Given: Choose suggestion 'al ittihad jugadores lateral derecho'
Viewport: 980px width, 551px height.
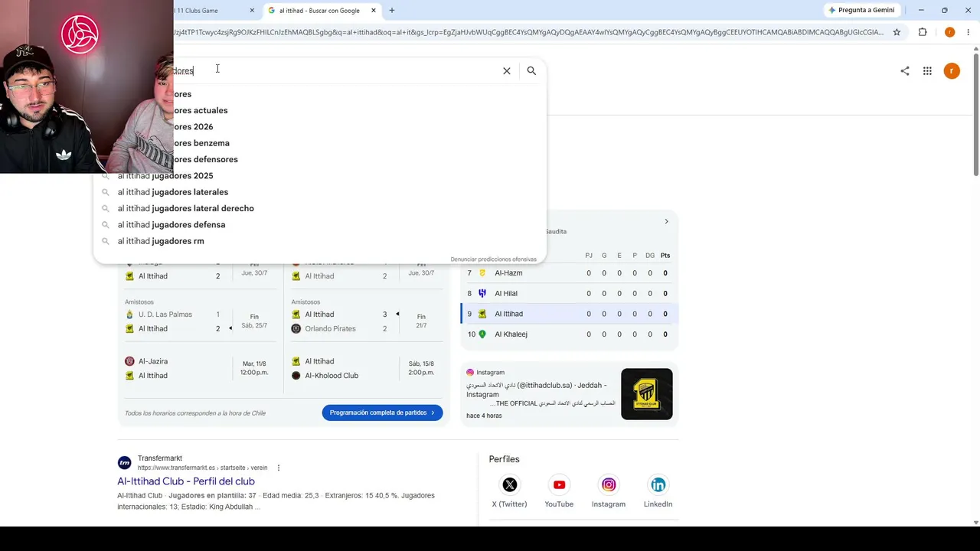Looking at the screenshot, I should [320, 208].
